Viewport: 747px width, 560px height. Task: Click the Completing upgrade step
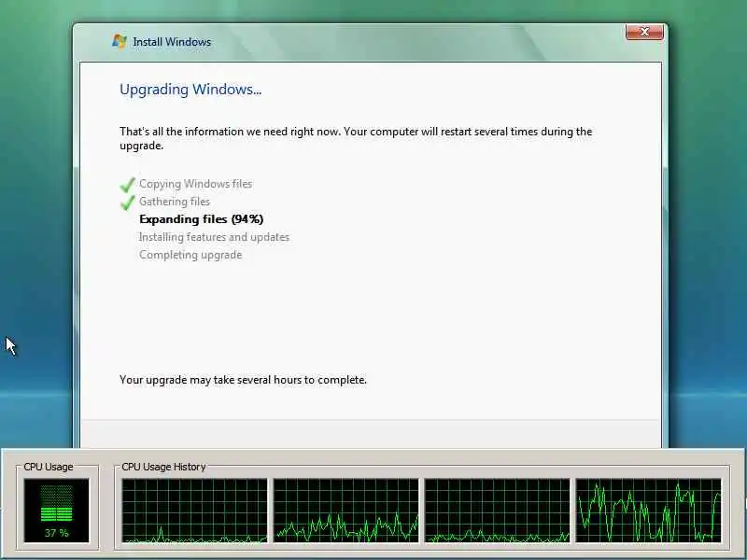coord(190,255)
